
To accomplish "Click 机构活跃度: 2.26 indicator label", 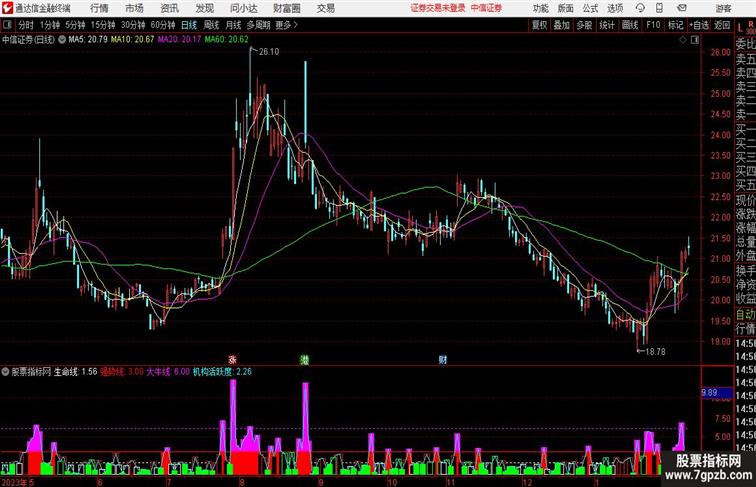I will click(222, 372).
